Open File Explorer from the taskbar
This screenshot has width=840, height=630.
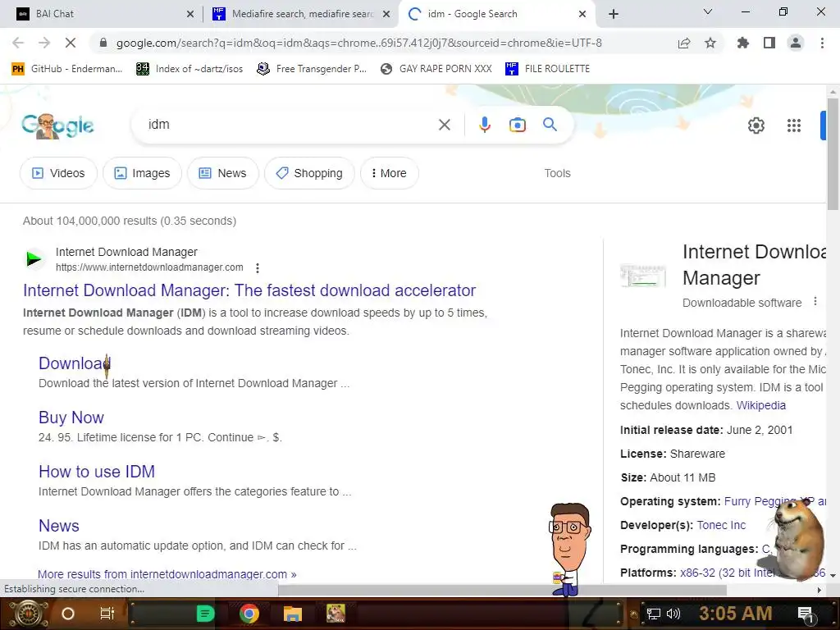click(293, 614)
